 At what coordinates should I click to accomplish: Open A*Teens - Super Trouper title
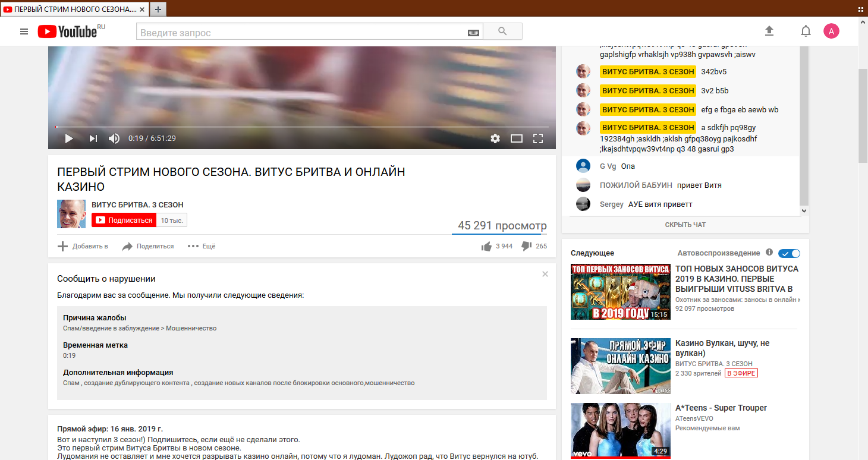point(721,408)
